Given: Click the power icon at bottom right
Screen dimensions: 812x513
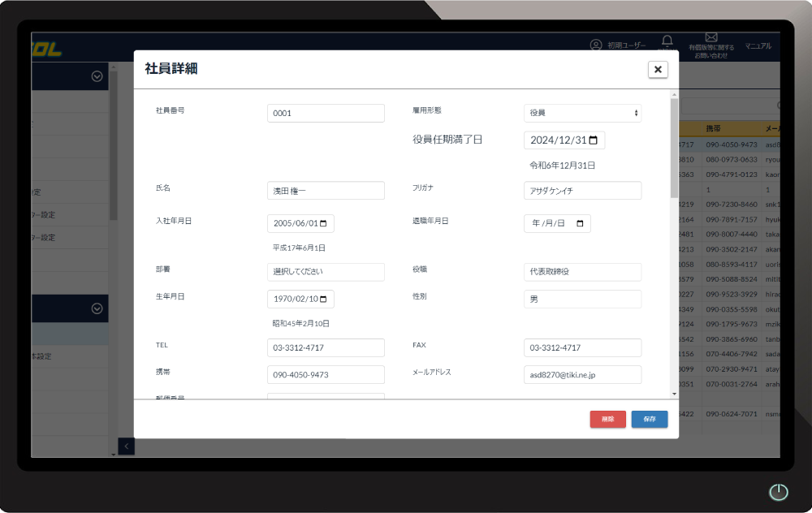Looking at the screenshot, I should (778, 492).
